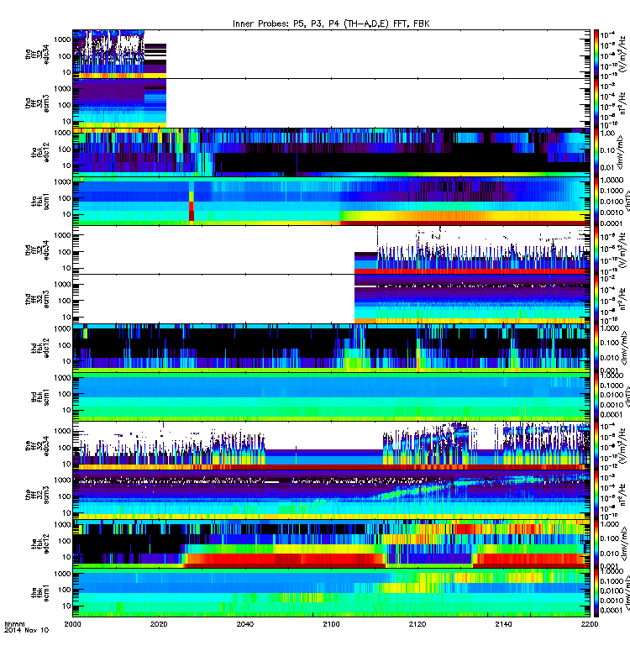Click the "hhmm" time format label
Screen dimensions: 630x672
click(x=14, y=624)
